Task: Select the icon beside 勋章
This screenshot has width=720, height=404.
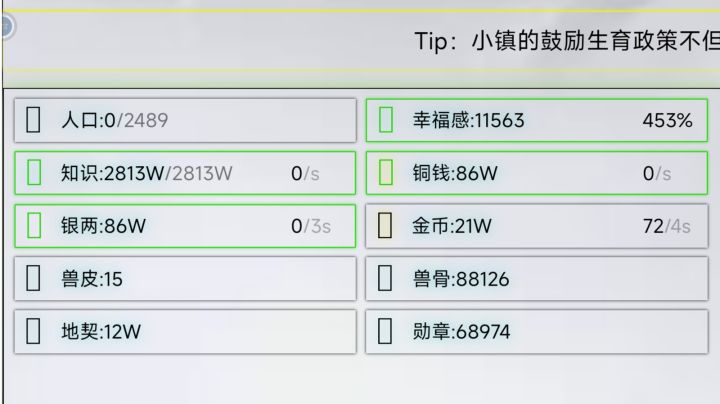Action: coord(386,331)
